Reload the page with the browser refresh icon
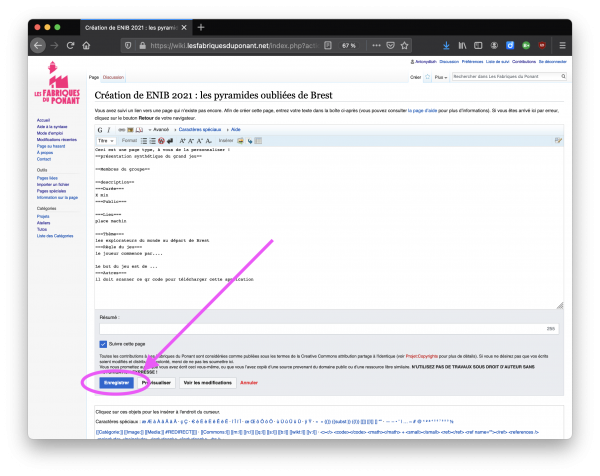 [72, 46]
